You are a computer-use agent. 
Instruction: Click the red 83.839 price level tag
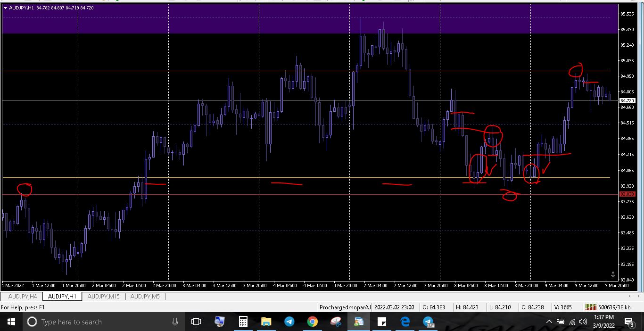tap(627, 194)
